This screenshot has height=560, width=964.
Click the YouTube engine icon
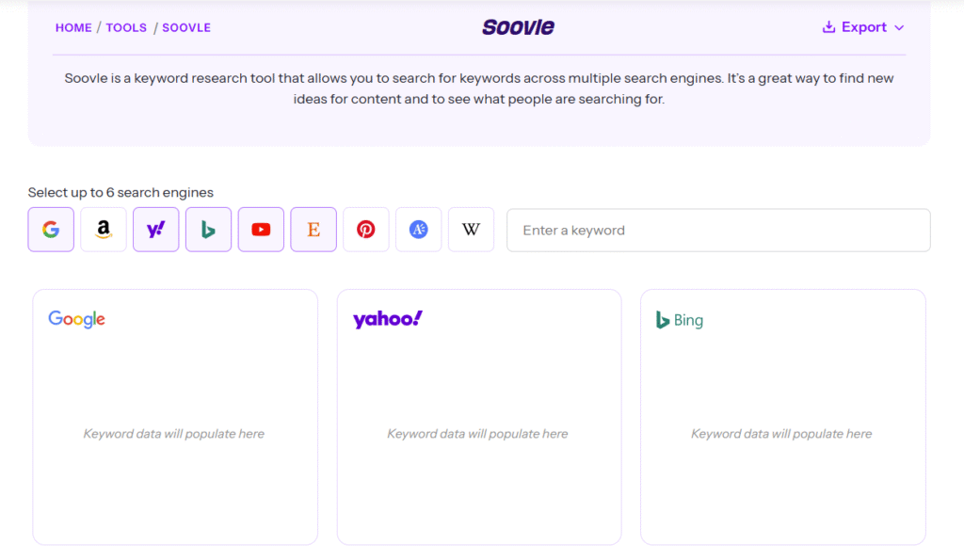pyautogui.click(x=261, y=230)
